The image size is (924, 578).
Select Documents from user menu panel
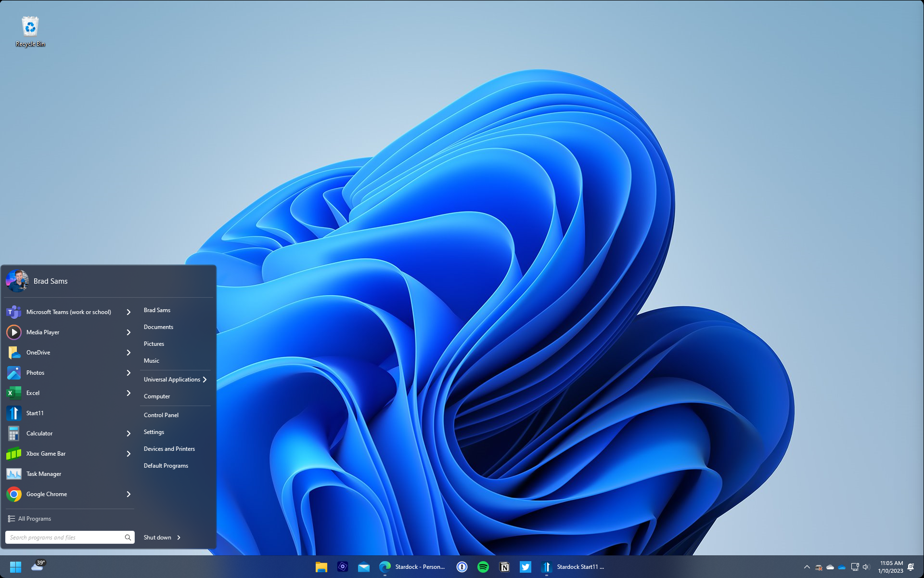[x=158, y=327]
